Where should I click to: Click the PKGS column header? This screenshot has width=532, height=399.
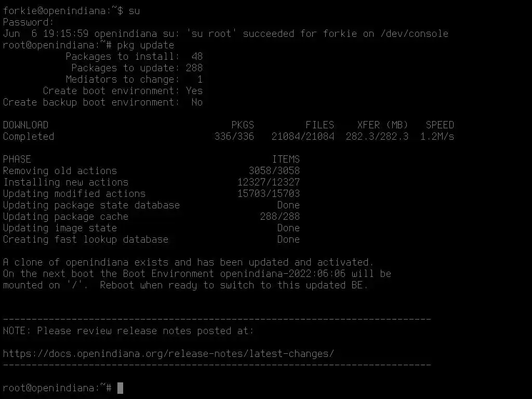(x=243, y=125)
